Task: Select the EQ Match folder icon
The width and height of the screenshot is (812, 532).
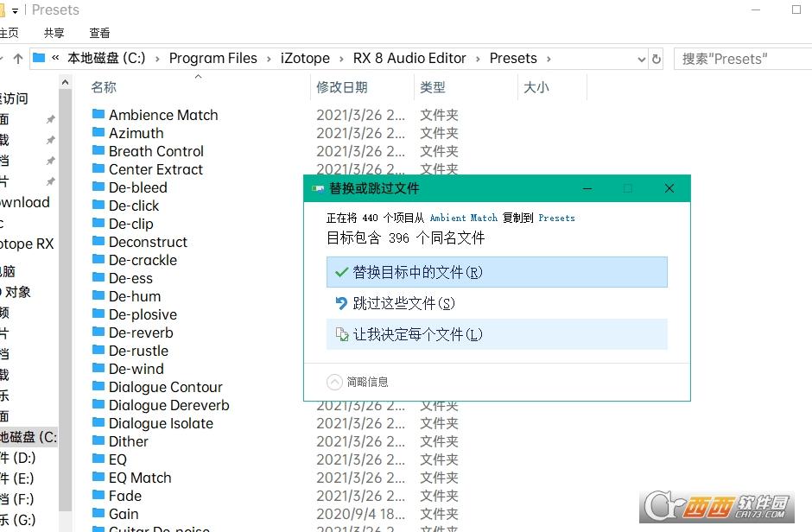Action: (x=98, y=477)
